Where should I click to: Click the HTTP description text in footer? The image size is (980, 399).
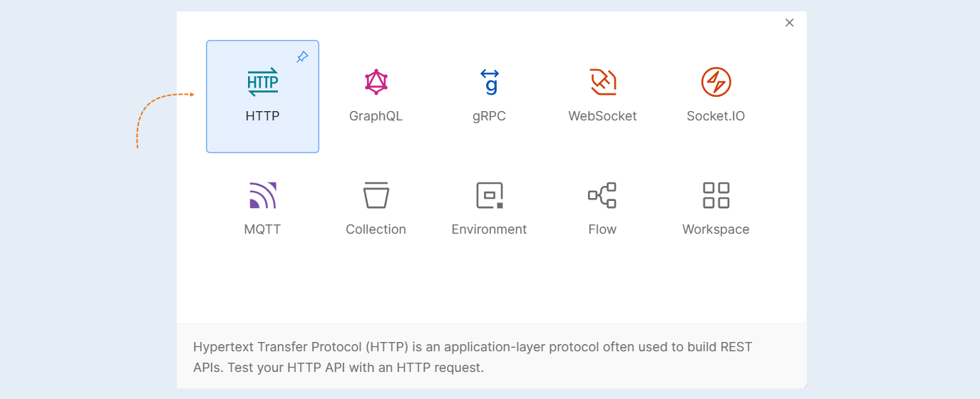473,358
